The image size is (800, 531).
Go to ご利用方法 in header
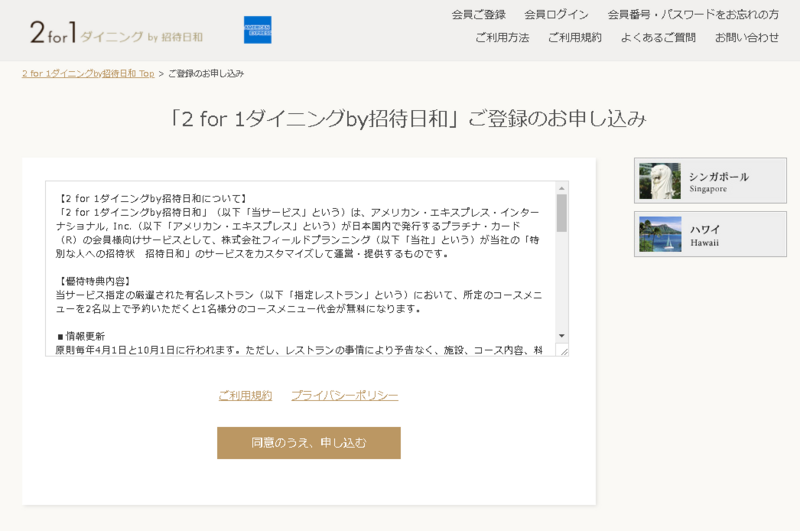(502, 37)
